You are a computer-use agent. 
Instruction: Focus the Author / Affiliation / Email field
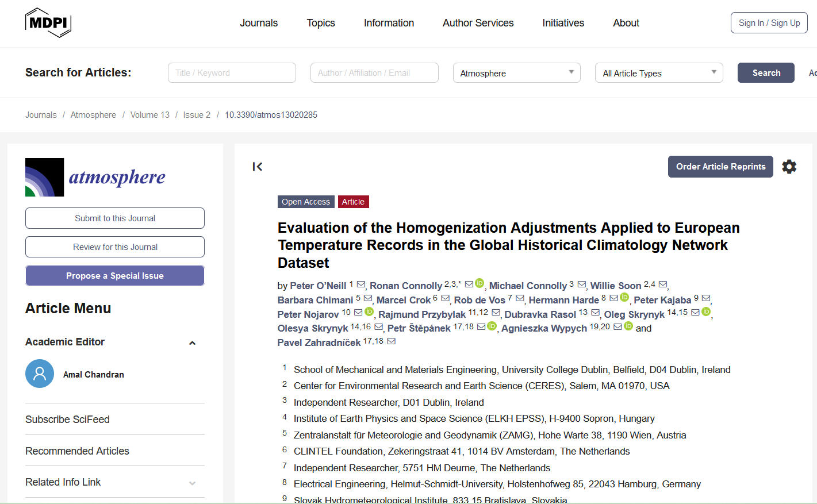click(374, 73)
